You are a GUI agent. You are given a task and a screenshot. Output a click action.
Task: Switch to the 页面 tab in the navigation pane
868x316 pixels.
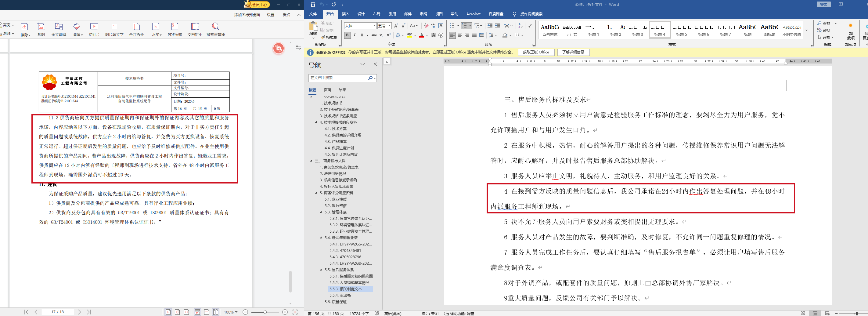[327, 90]
